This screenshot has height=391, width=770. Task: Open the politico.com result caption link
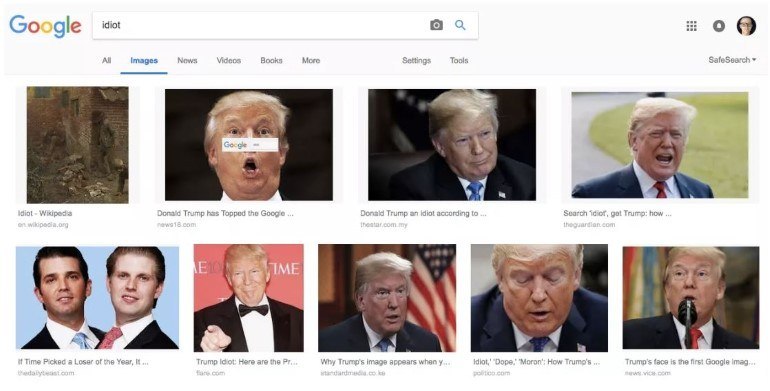536,362
